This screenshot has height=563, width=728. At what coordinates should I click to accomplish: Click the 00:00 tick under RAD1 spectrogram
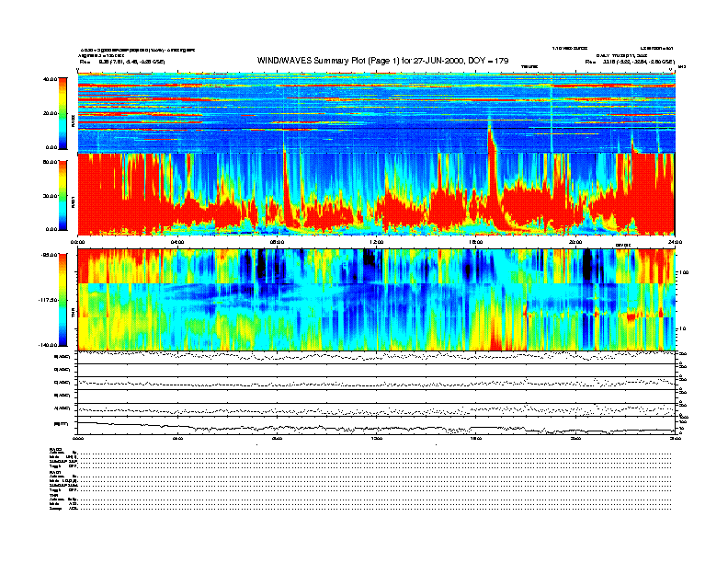pyautogui.click(x=77, y=242)
